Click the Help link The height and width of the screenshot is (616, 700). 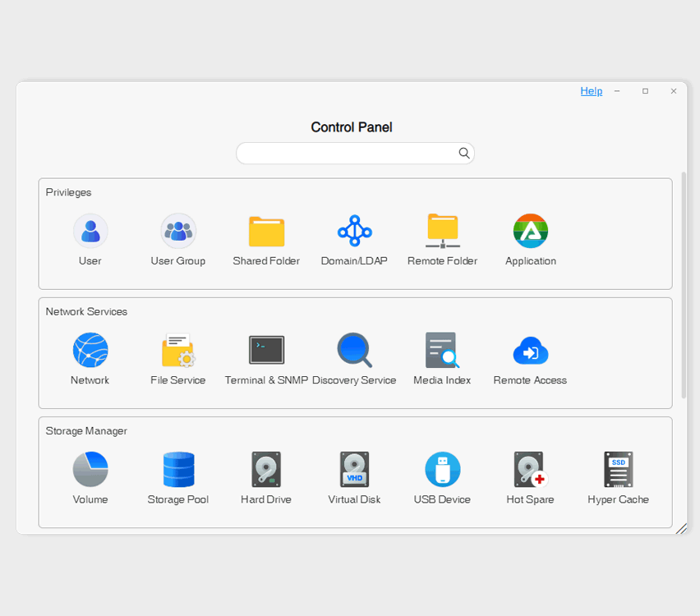(x=591, y=91)
